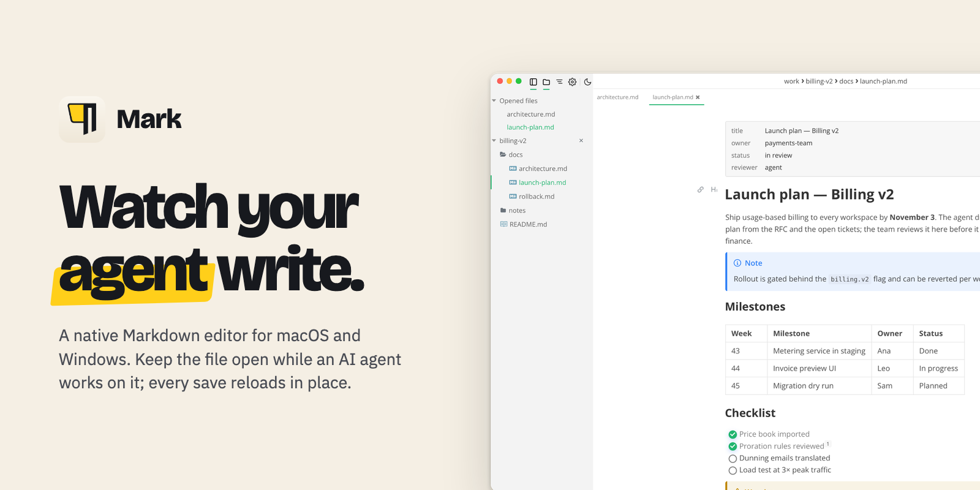This screenshot has width=980, height=490.
Task: Click the book icon beside README.md
Action: point(503,224)
